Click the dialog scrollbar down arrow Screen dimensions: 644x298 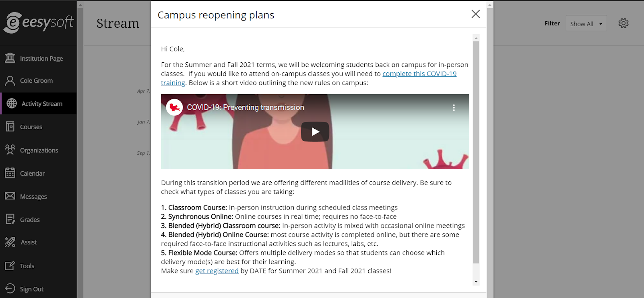tap(476, 282)
